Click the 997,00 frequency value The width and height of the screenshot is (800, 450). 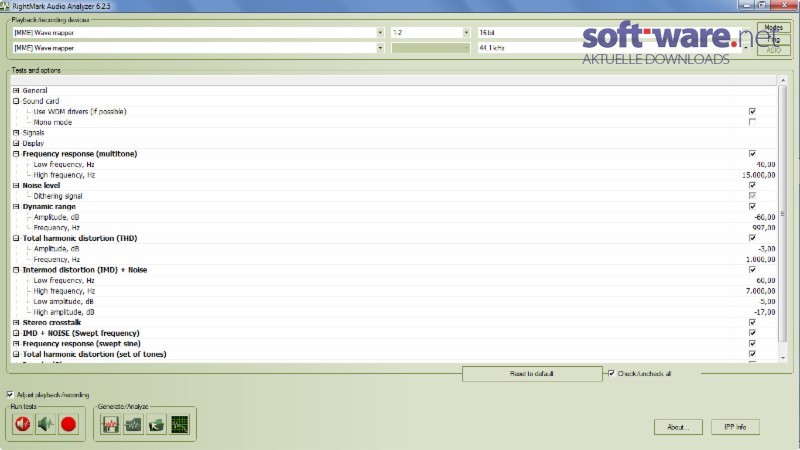pos(764,228)
